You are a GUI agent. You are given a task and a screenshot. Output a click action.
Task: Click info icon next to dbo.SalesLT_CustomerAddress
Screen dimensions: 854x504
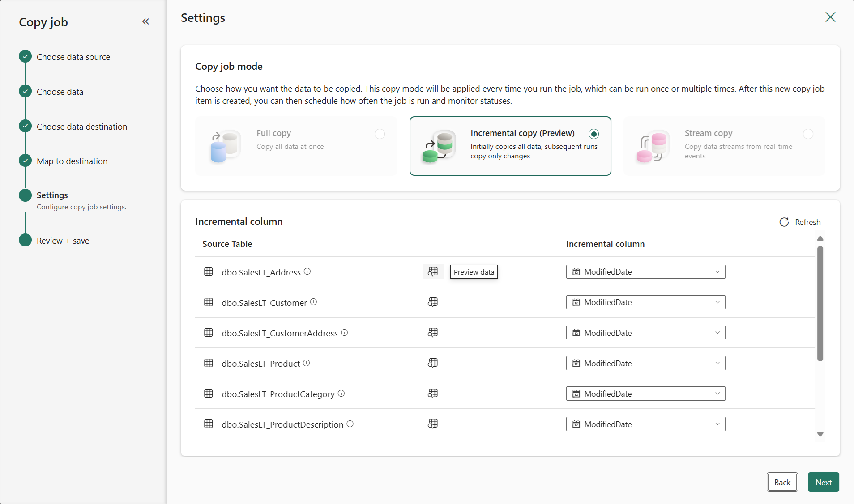[344, 333]
